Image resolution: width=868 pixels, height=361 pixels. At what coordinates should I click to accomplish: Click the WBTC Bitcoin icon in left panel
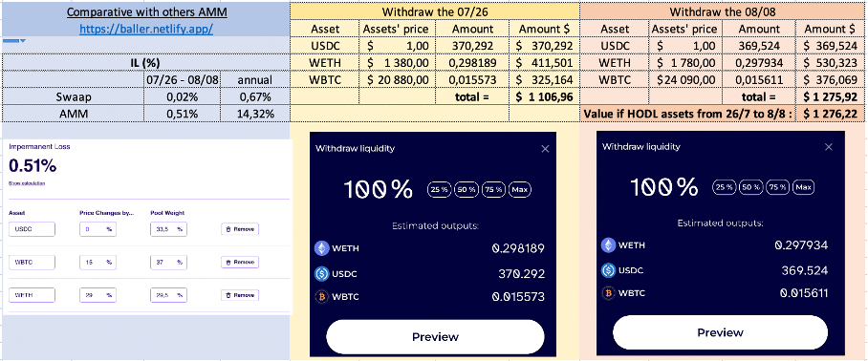pyautogui.click(x=321, y=297)
